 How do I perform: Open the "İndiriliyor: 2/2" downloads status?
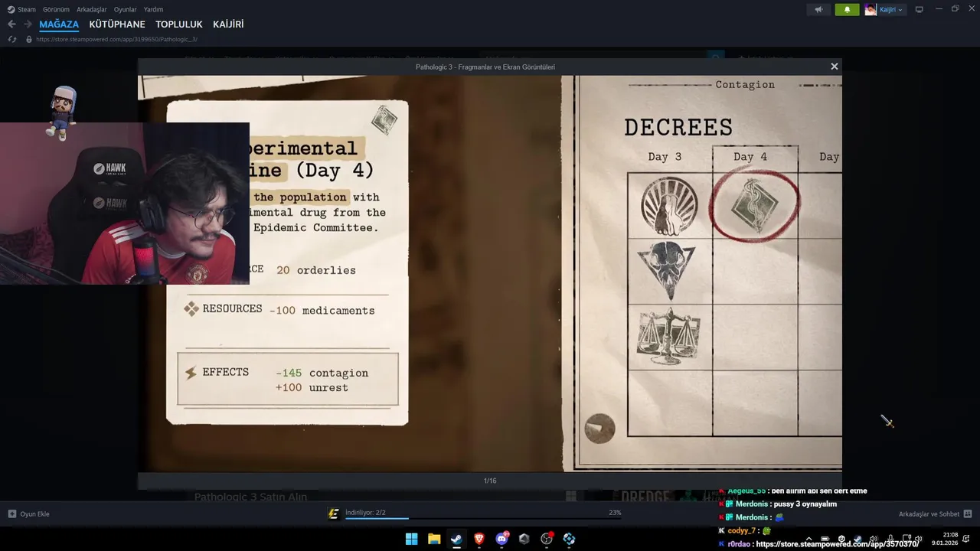(365, 512)
